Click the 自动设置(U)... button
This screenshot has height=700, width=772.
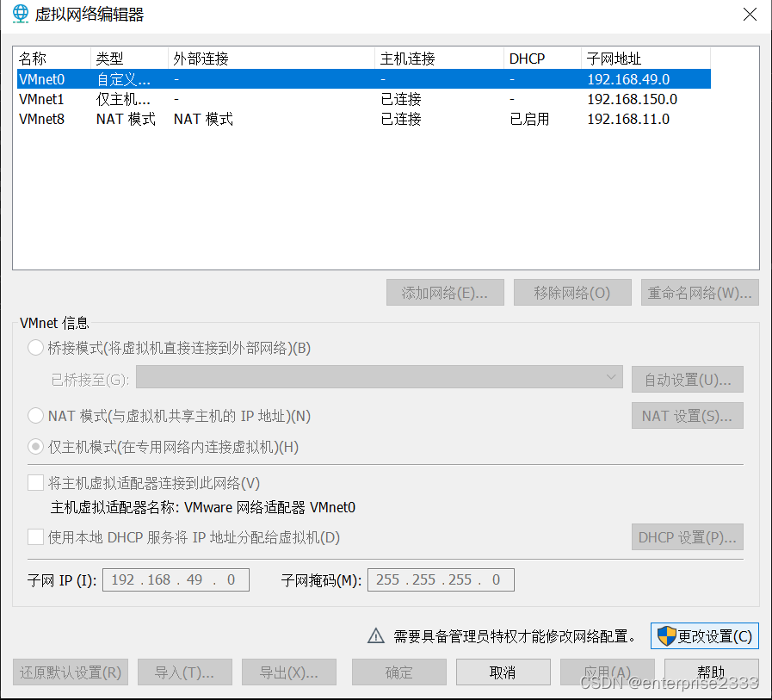pos(688,380)
